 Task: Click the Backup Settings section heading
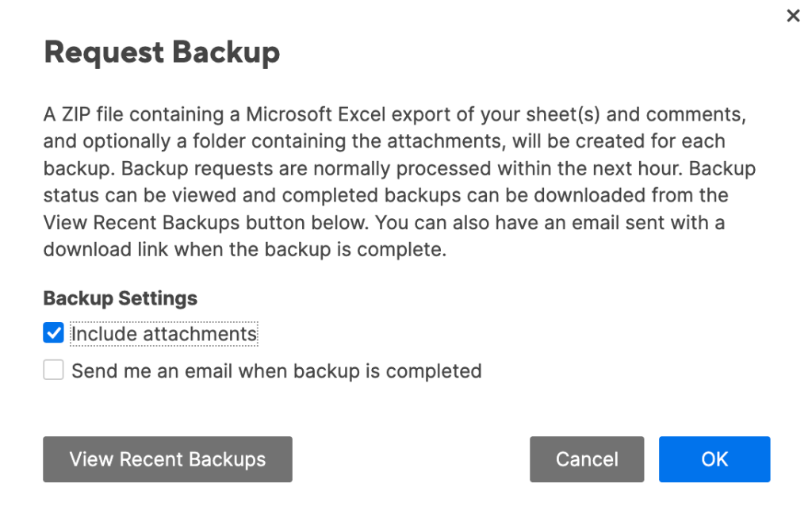(121, 298)
